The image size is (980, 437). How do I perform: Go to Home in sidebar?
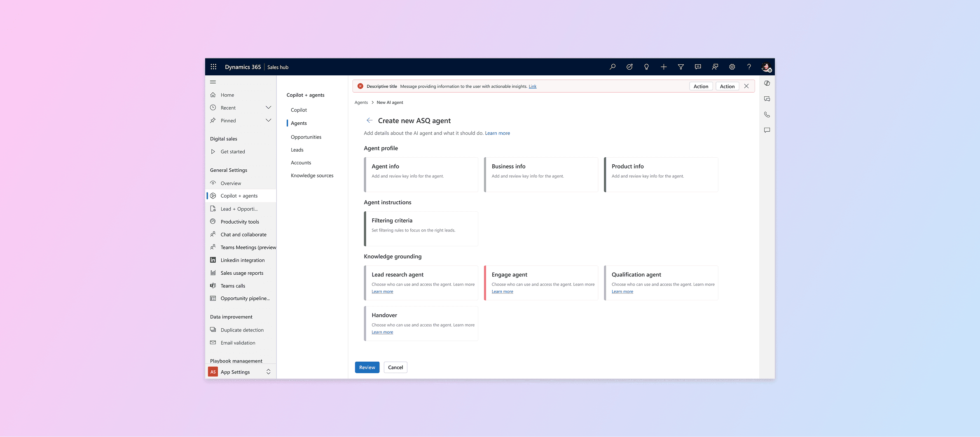[241, 95]
